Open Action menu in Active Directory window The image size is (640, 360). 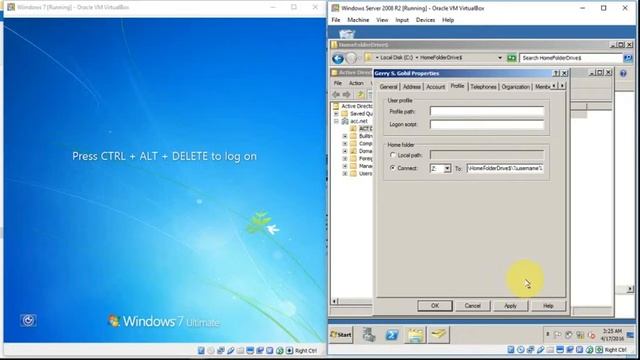(356, 83)
